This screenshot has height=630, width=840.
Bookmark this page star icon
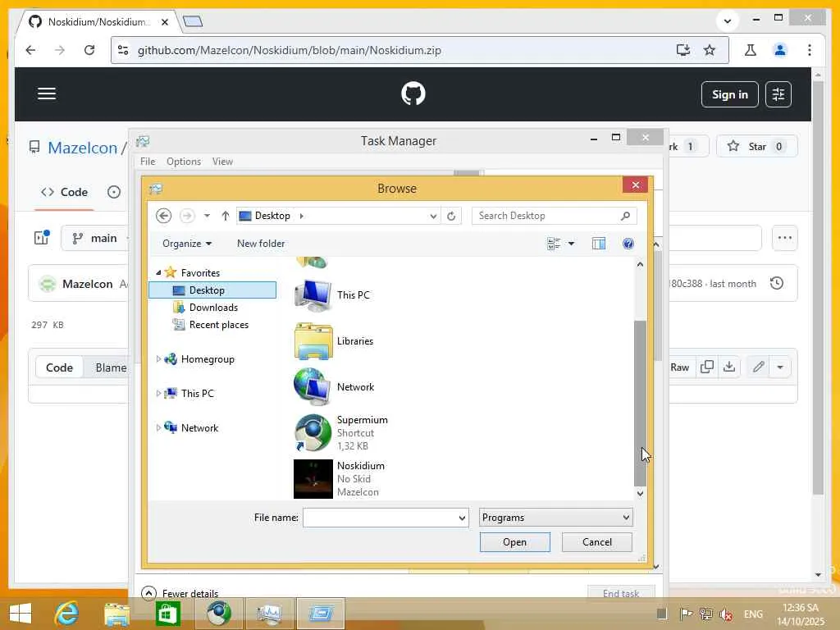[x=710, y=50]
